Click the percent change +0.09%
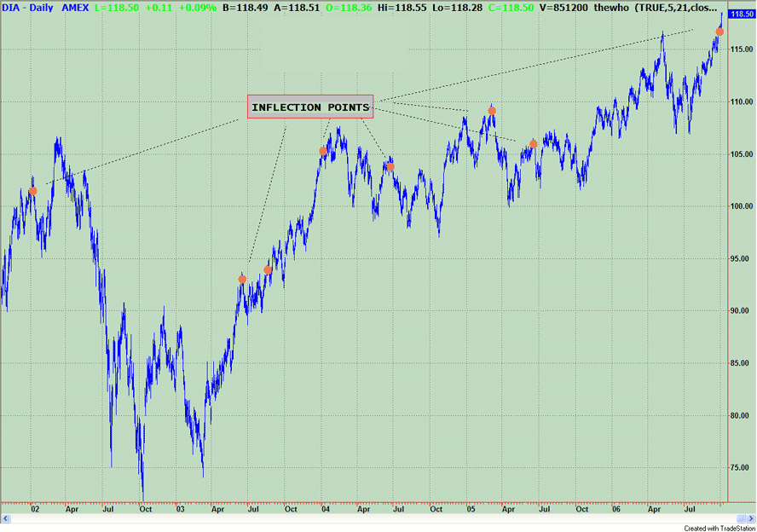The image size is (757, 532). click(x=197, y=8)
